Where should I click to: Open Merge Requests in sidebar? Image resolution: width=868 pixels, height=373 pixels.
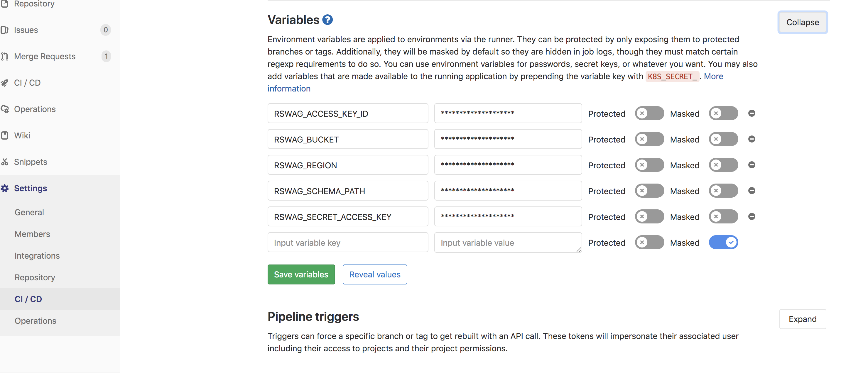pos(45,56)
